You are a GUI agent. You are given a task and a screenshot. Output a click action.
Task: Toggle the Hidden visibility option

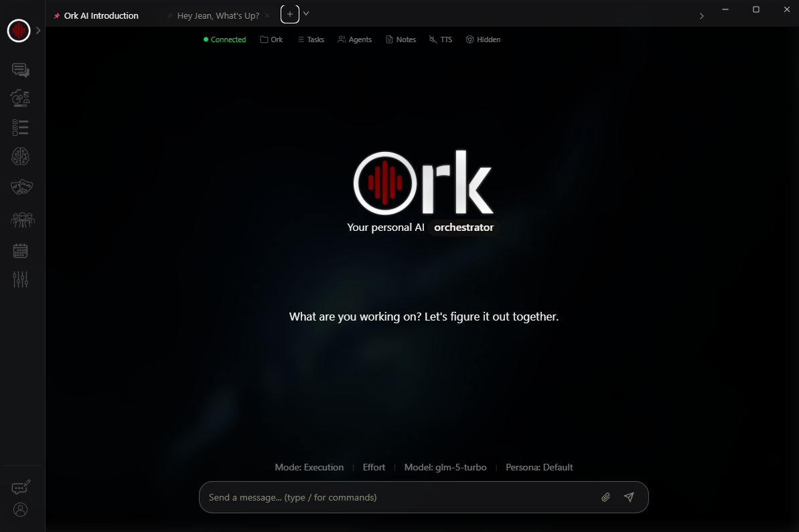[x=483, y=39]
